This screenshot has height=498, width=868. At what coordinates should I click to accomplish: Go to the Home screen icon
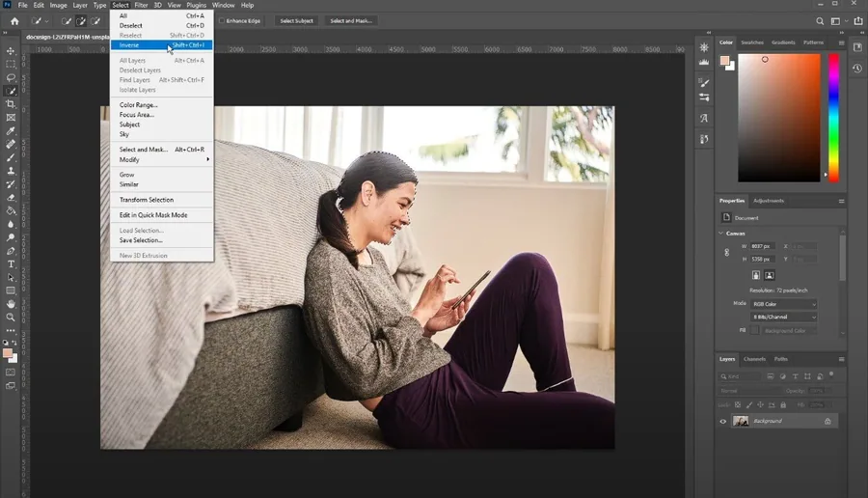pyautogui.click(x=14, y=21)
